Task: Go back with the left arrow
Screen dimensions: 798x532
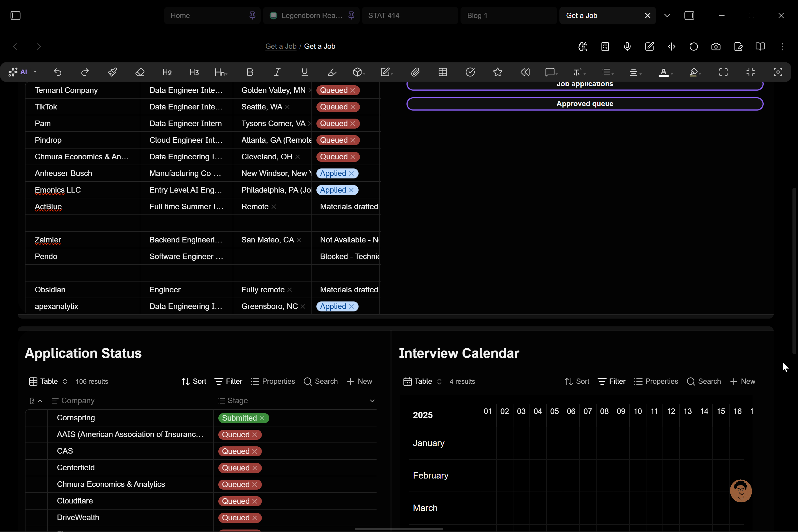Action: click(x=15, y=47)
